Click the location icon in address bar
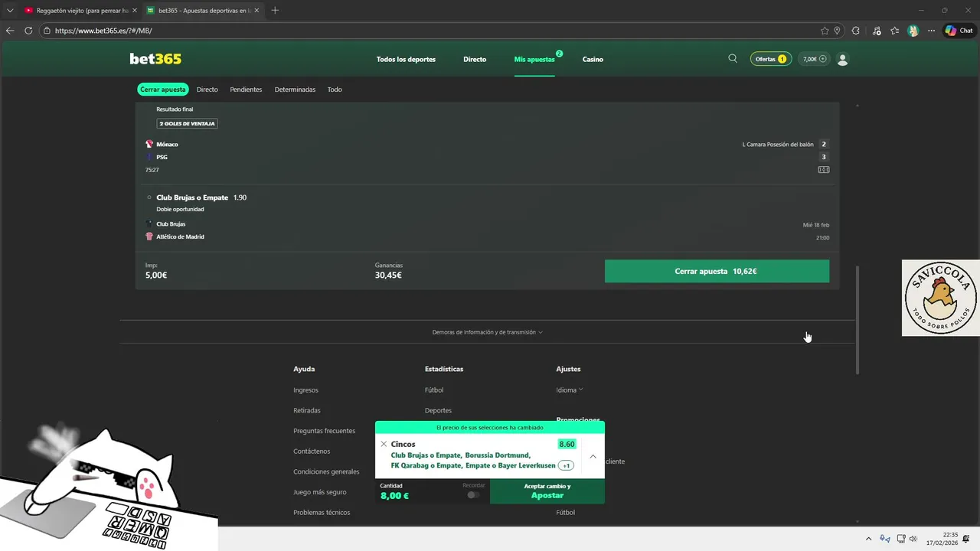Viewport: 980px width, 551px height. 837,31
